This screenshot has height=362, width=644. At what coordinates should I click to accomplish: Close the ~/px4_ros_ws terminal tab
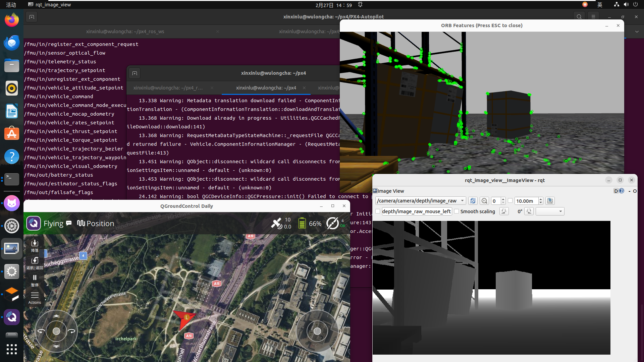point(218,31)
